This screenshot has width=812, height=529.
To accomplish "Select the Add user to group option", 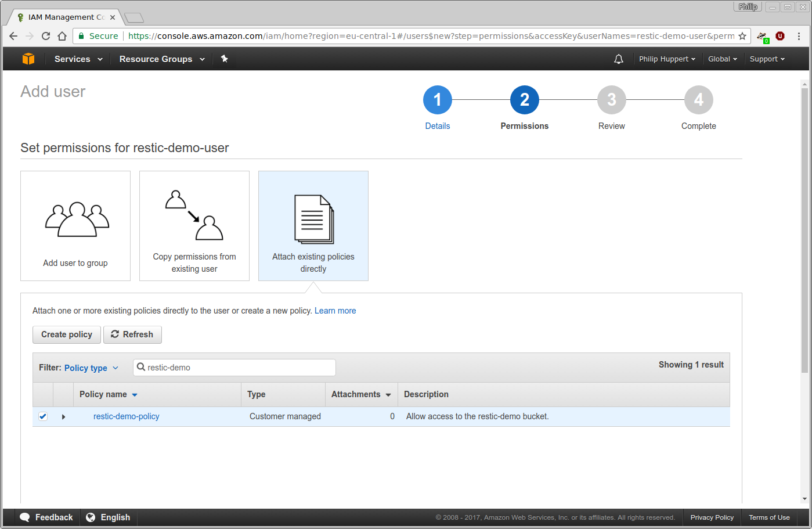I will [75, 226].
